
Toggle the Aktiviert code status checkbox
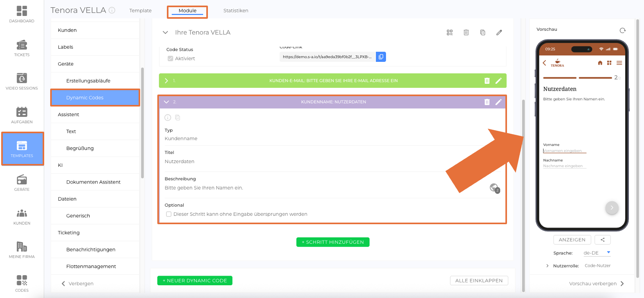(x=170, y=59)
